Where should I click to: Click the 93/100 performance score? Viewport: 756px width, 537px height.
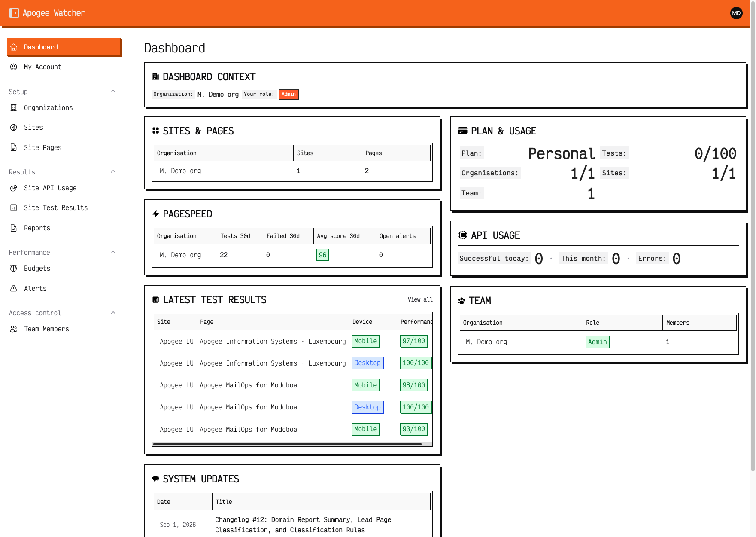414,429
